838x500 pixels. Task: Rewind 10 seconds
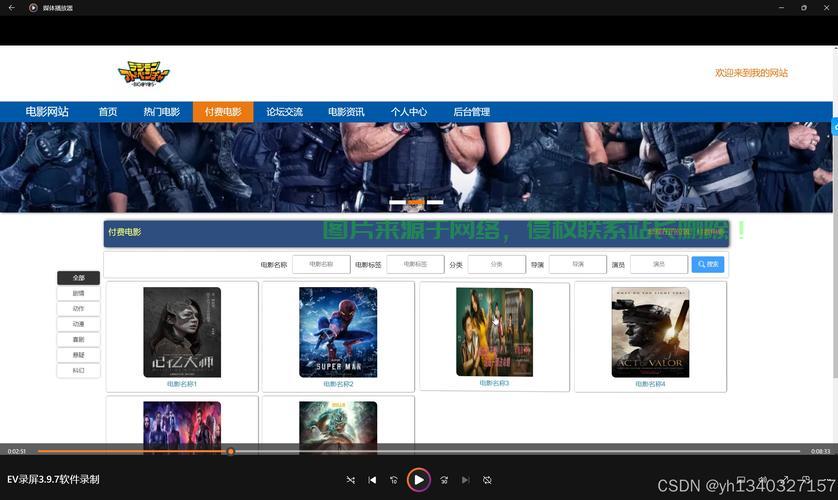(394, 480)
